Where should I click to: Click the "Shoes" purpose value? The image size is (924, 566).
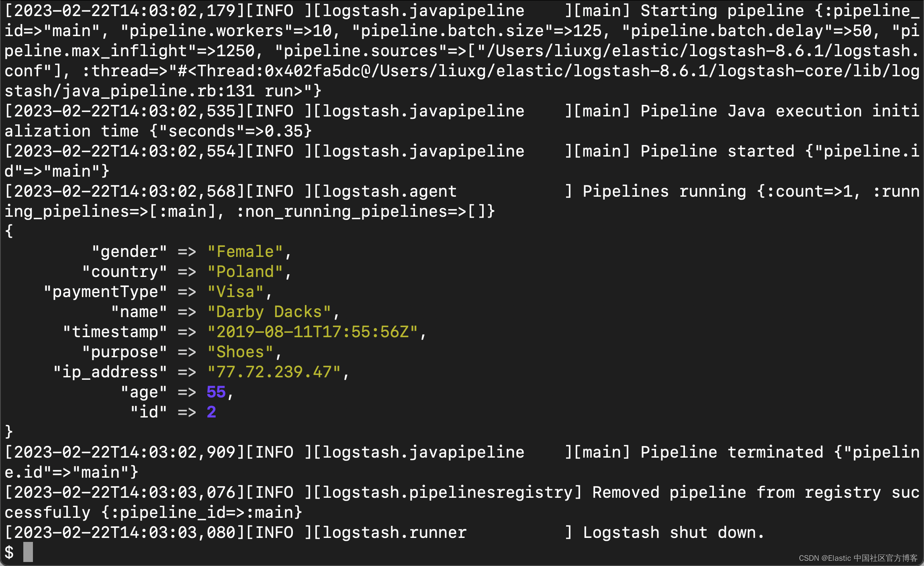(240, 352)
